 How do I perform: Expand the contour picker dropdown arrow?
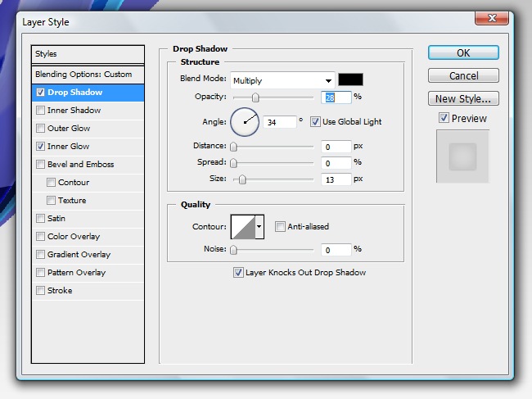point(260,226)
